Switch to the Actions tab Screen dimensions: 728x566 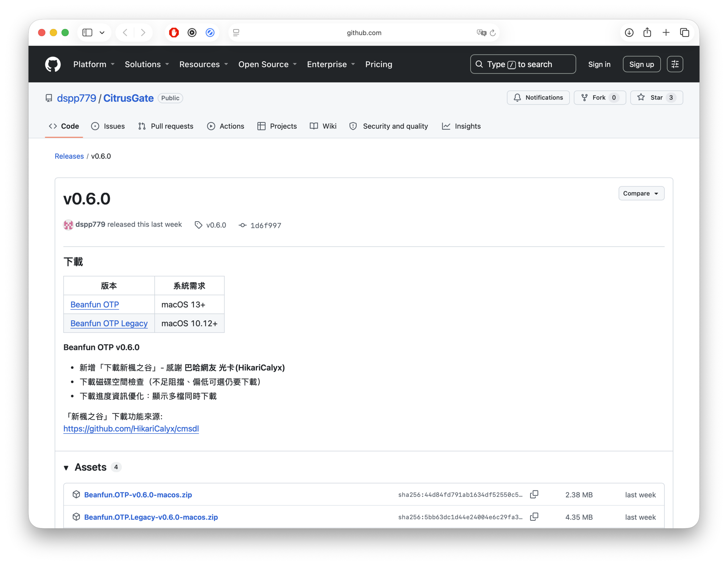click(x=226, y=126)
